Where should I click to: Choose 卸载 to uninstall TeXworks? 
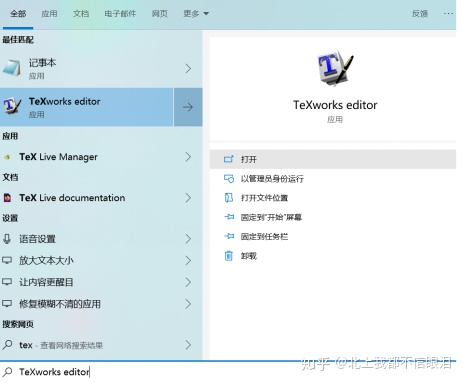click(x=333, y=256)
